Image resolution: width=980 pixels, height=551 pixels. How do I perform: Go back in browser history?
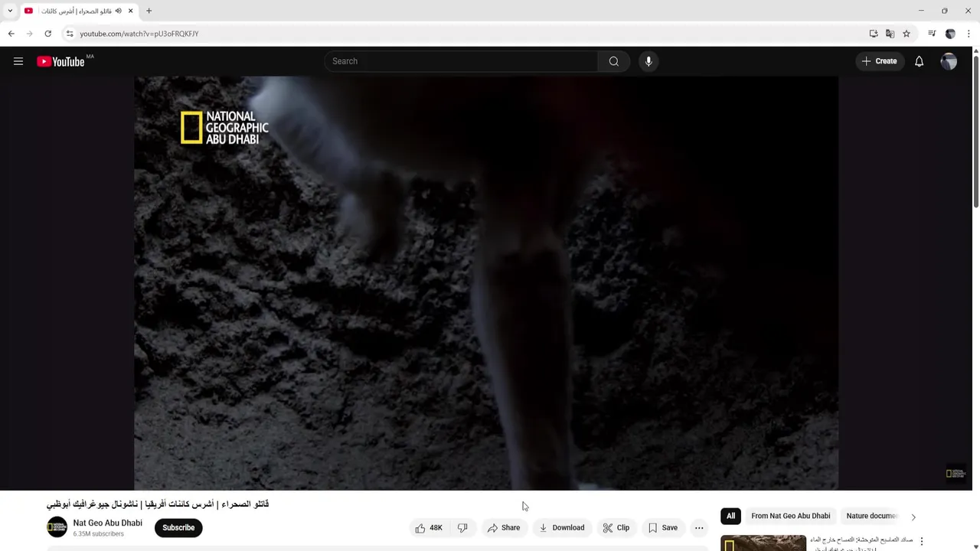pos(11,34)
